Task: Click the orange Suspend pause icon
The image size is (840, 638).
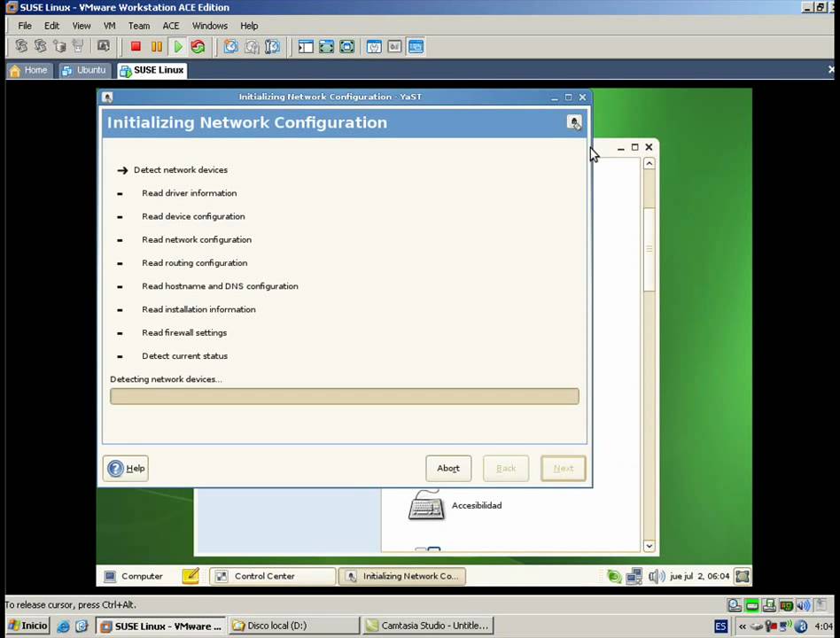Action: tap(157, 47)
